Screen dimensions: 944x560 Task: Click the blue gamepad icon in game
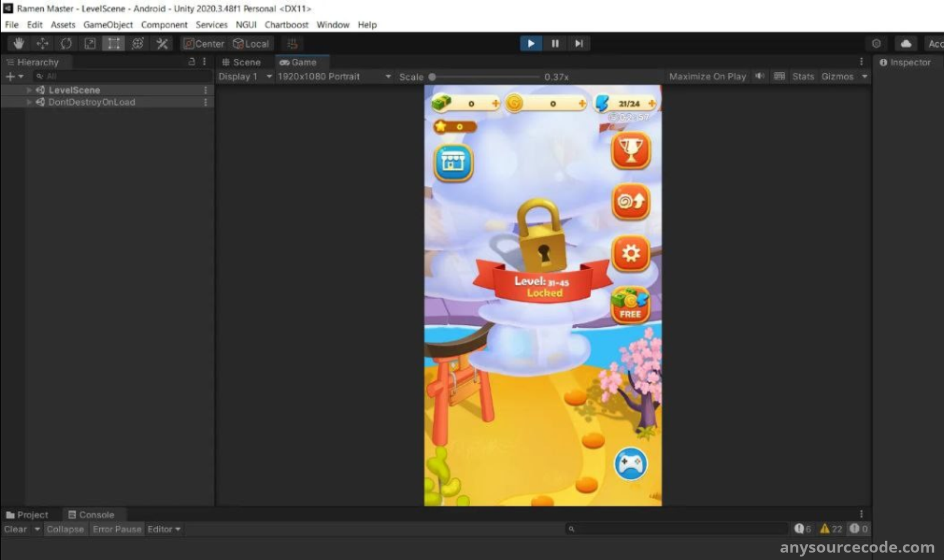point(630,465)
